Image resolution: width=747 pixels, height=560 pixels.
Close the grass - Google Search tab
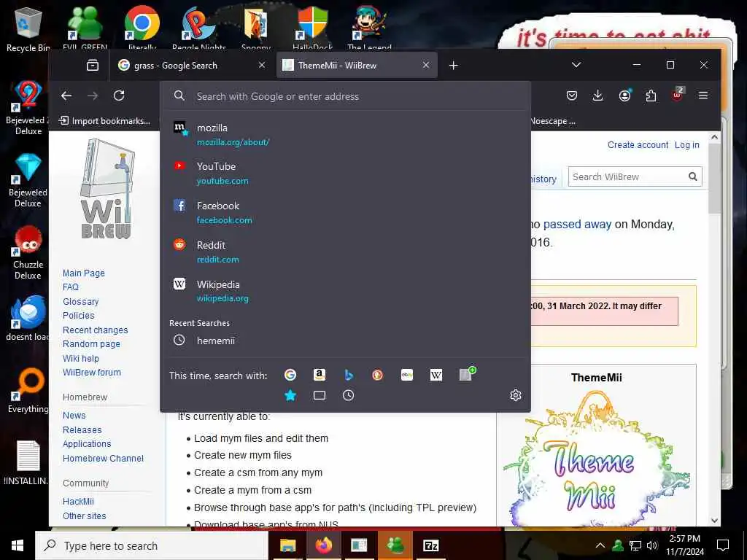point(262,65)
